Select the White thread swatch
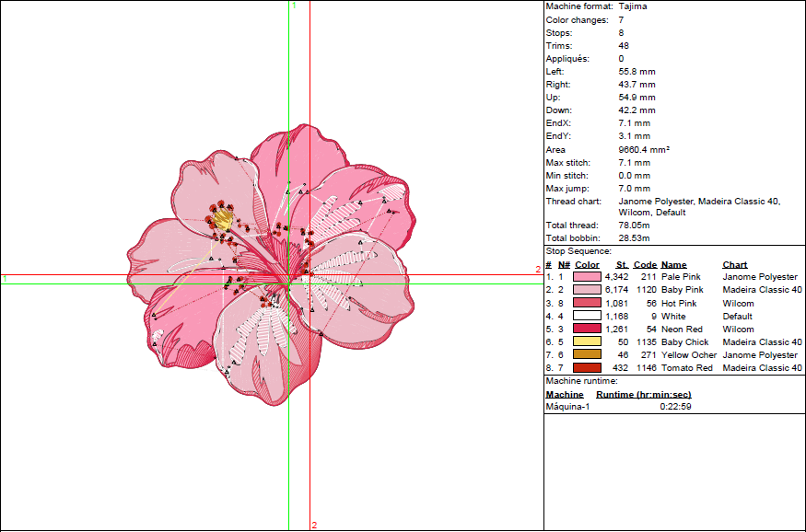The height and width of the screenshot is (532, 806). point(588,316)
